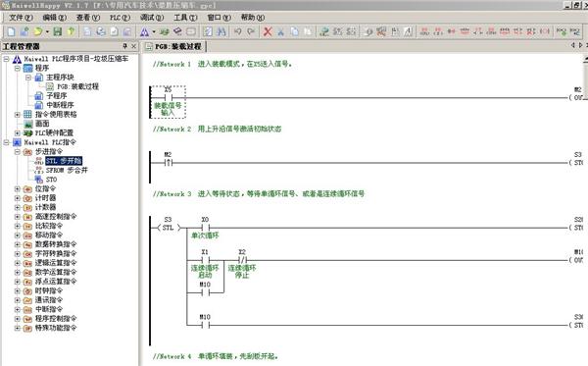Expand the 位指令 tree node

[18, 188]
